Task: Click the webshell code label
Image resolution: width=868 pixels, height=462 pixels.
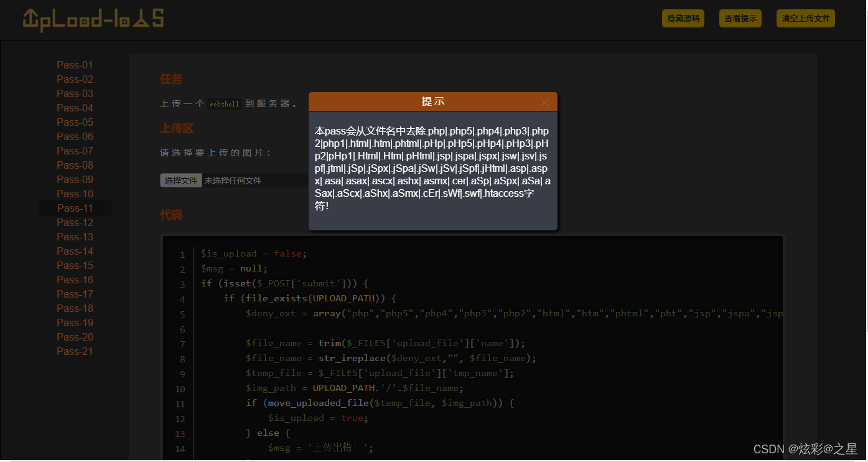Action: point(224,104)
